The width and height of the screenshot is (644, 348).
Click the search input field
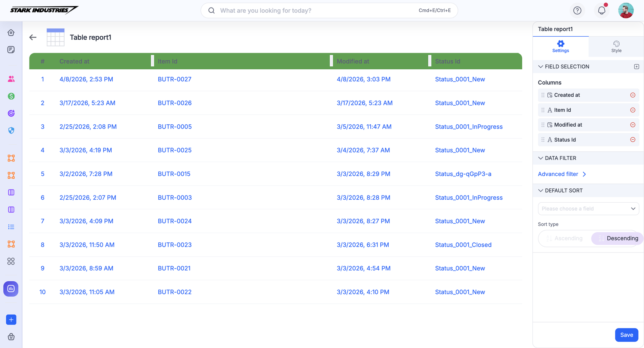point(318,10)
